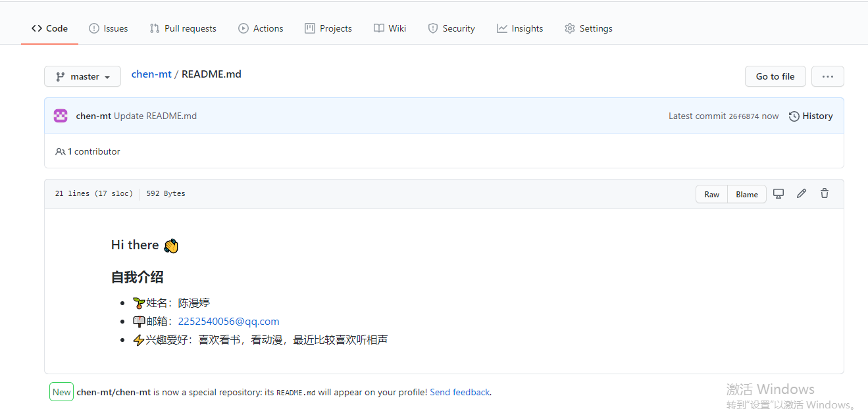Click the mailbox emoji beside 邮箱
Image resolution: width=868 pixels, height=415 pixels.
pyautogui.click(x=139, y=322)
